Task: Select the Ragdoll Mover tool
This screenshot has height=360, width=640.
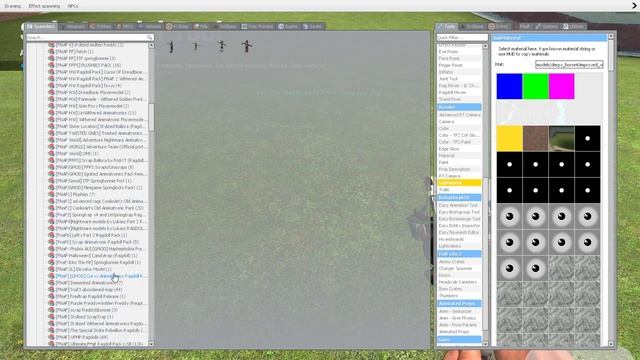Action: (459, 92)
